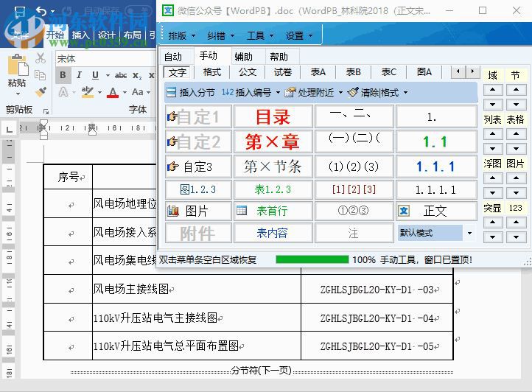Switch to the 帮助 tab
Screen dimensions: 532x392
coord(279,57)
